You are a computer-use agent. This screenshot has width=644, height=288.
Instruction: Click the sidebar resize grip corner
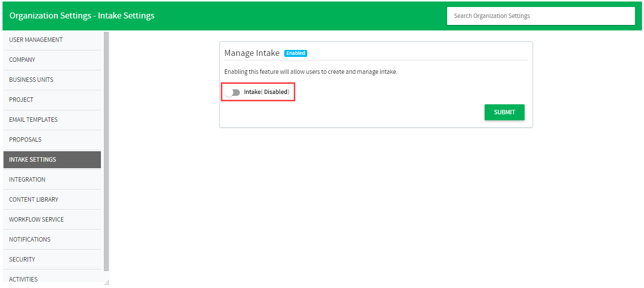tap(106, 283)
